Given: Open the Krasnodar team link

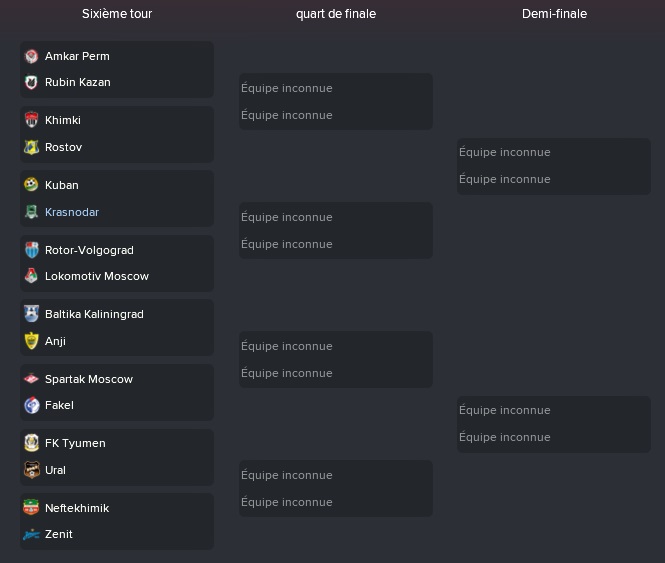Looking at the screenshot, I should [x=72, y=212].
